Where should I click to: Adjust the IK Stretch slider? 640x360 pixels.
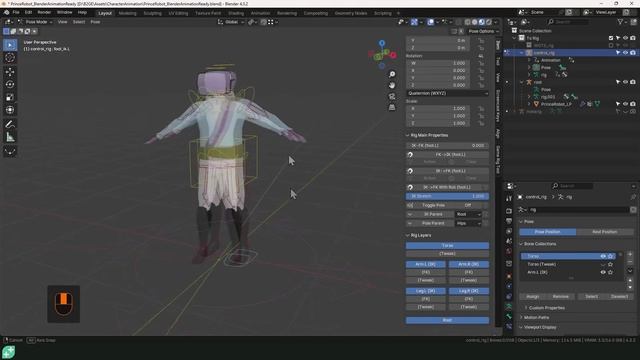coord(447,196)
